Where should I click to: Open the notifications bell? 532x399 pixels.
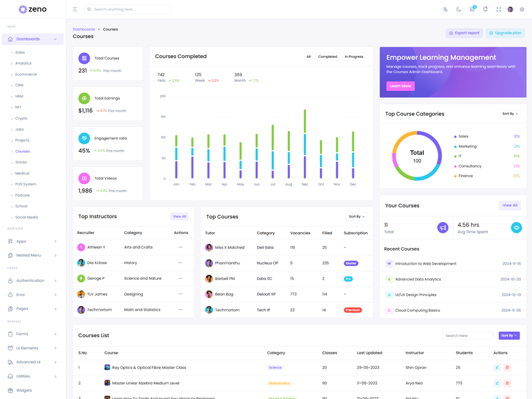click(485, 9)
